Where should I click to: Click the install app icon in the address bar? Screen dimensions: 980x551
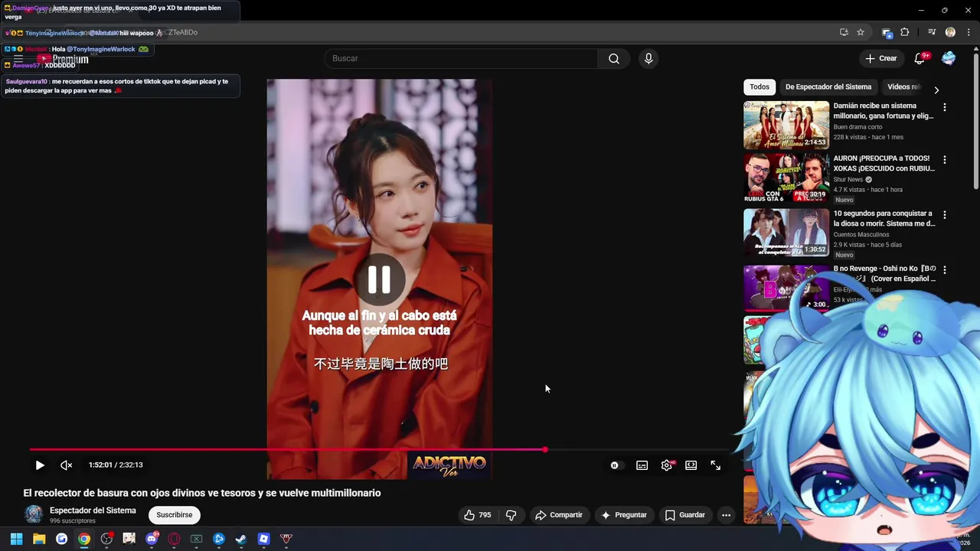click(844, 32)
